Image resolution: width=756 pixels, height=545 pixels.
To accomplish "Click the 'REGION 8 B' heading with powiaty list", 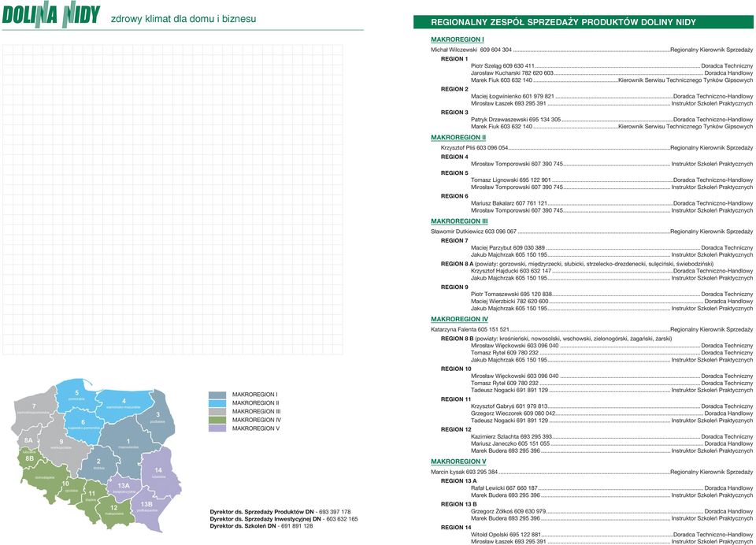I will [557, 339].
